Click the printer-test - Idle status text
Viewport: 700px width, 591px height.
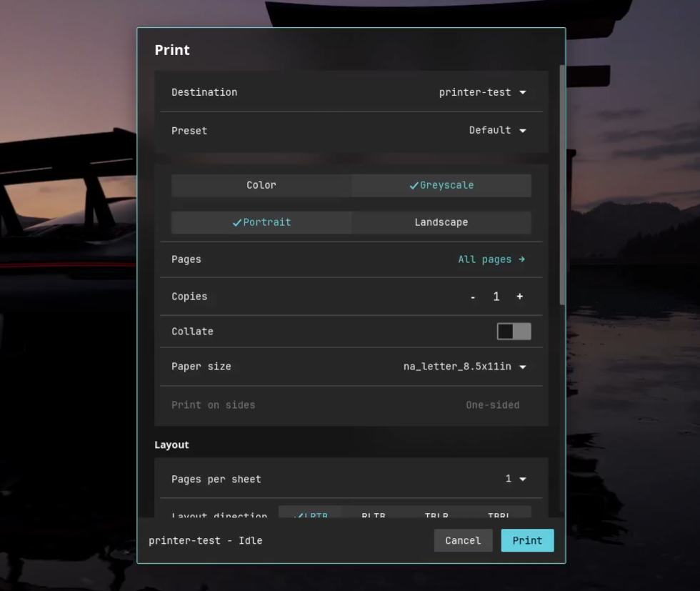click(x=206, y=540)
